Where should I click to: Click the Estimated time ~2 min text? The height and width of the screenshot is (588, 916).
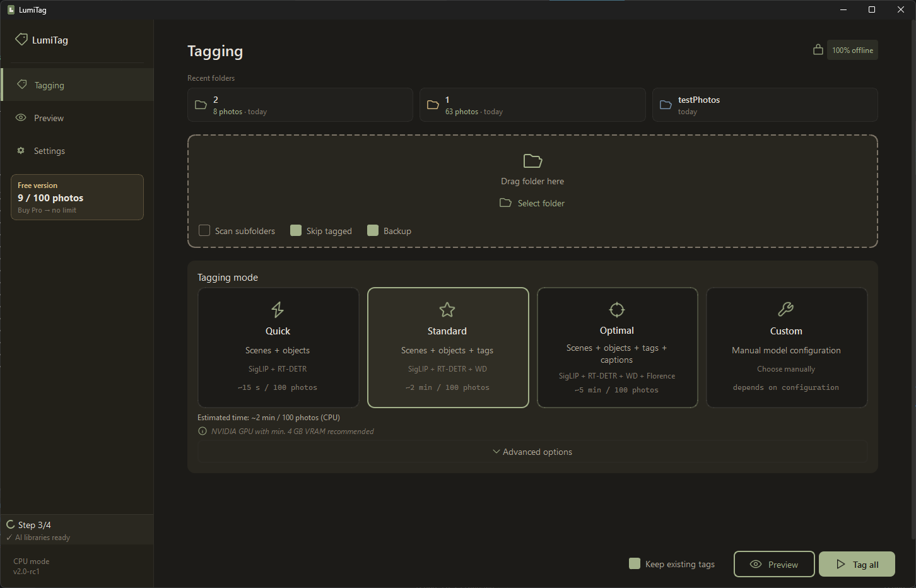(x=269, y=418)
